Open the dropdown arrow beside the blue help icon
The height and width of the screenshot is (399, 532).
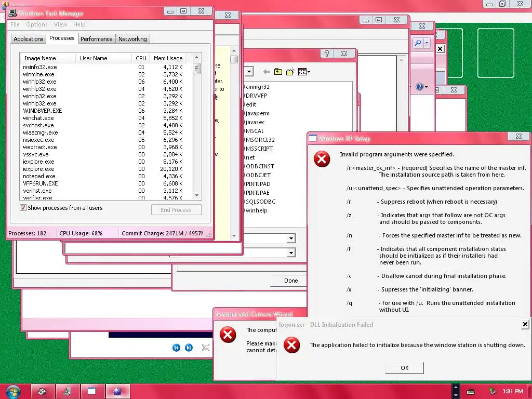[x=426, y=87]
